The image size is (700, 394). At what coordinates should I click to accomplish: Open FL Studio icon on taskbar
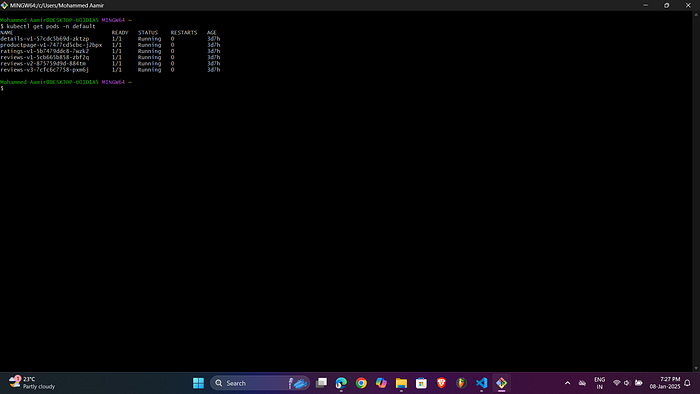462,383
